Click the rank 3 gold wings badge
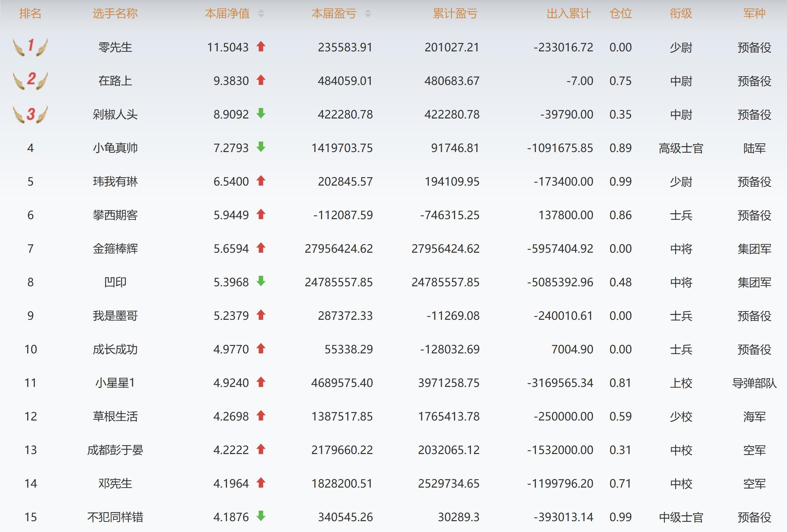This screenshot has width=787, height=532. pyautogui.click(x=30, y=114)
